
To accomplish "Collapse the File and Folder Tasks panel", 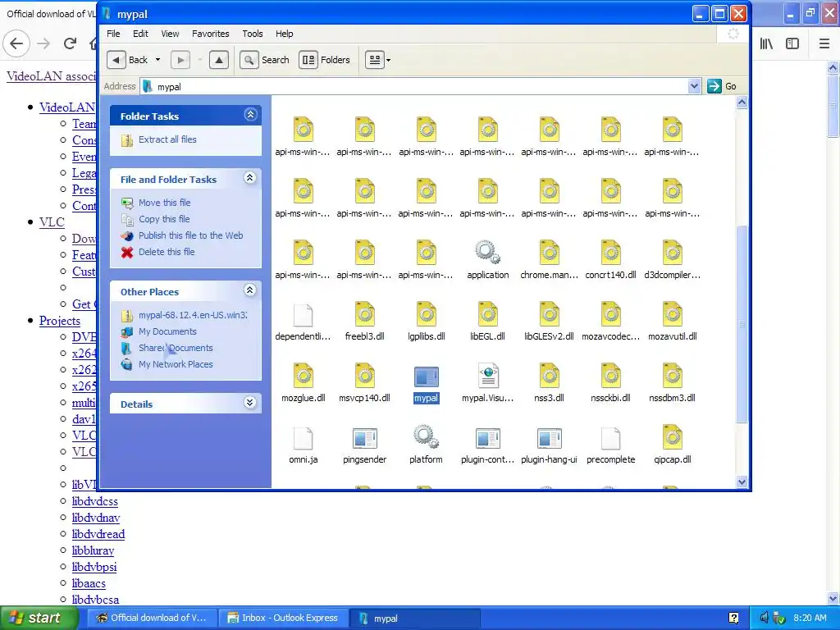I will click(x=250, y=178).
